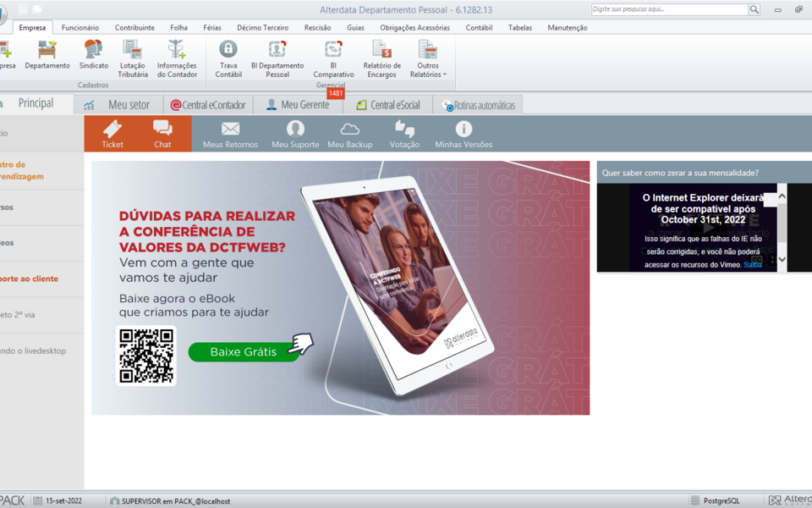Viewport: 812px width, 508px height.
Task: Open Relatório de Encargos
Action: [x=382, y=58]
